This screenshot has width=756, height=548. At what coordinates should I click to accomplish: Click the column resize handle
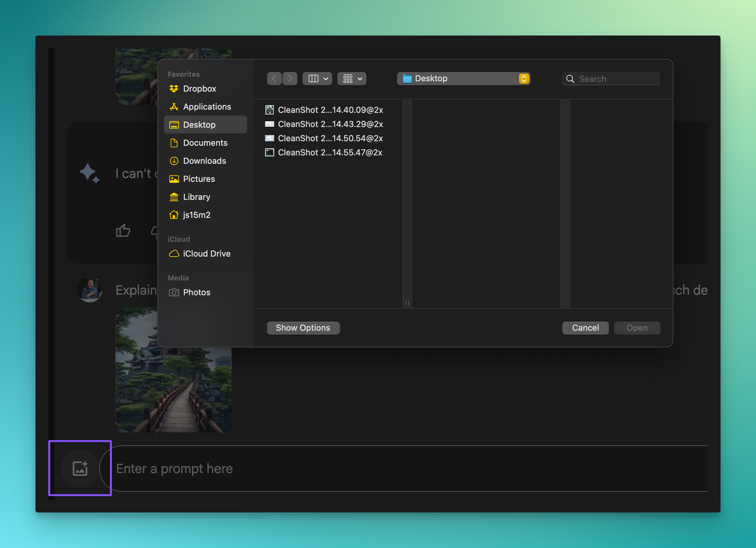click(407, 303)
